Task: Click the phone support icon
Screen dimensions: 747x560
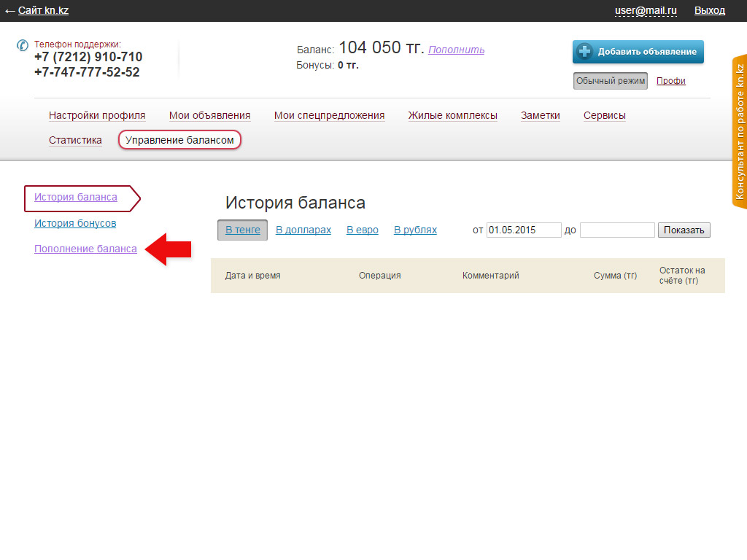Action: (x=22, y=45)
